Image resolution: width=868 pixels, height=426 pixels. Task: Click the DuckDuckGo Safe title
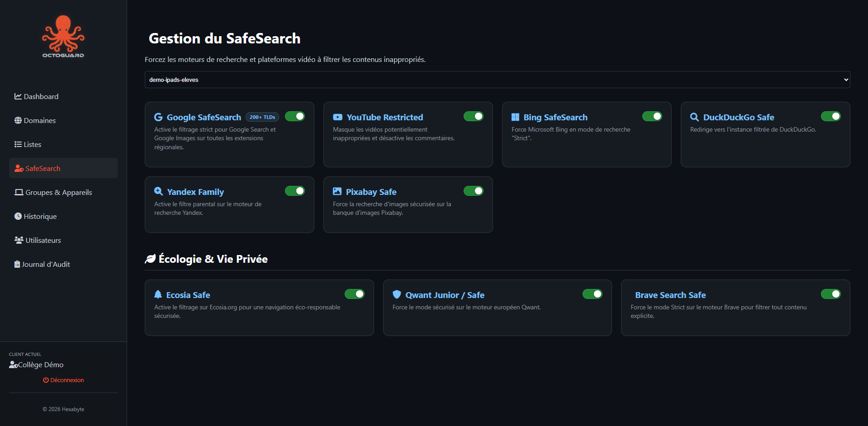pyautogui.click(x=739, y=117)
